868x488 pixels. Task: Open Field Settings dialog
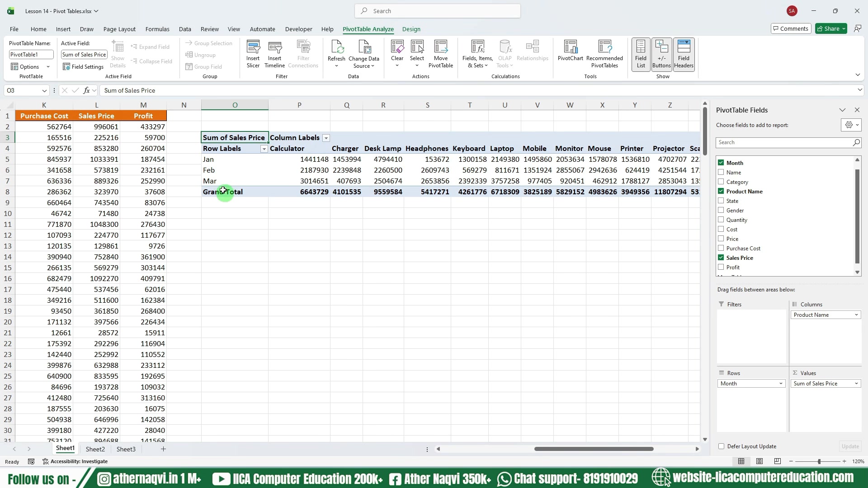tap(83, 66)
